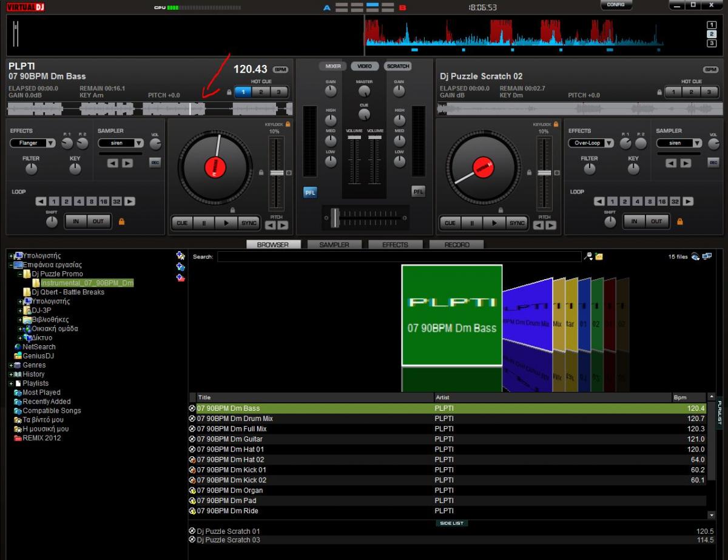Open the Over-Loop effects dropdown
The height and width of the screenshot is (560, 728).
click(x=609, y=143)
